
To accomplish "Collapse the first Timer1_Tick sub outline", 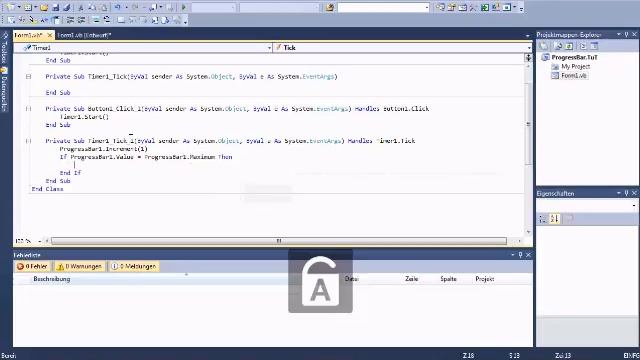I will point(28,76).
